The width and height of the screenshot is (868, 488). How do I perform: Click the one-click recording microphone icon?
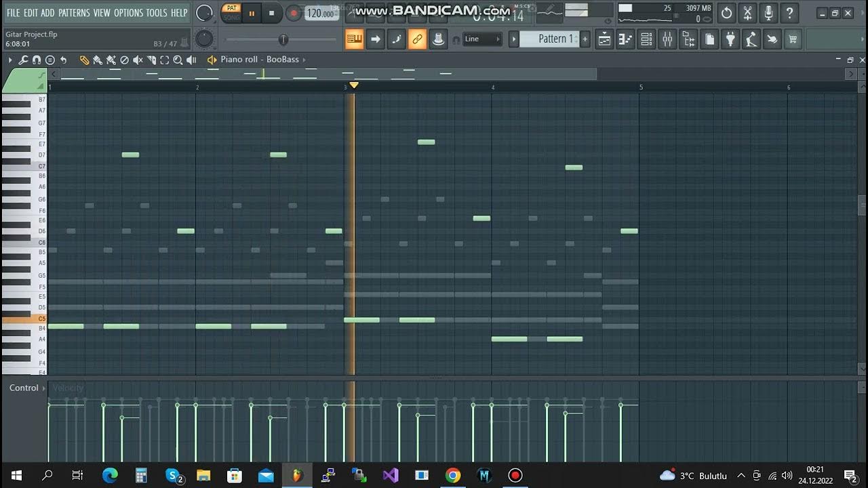point(768,13)
